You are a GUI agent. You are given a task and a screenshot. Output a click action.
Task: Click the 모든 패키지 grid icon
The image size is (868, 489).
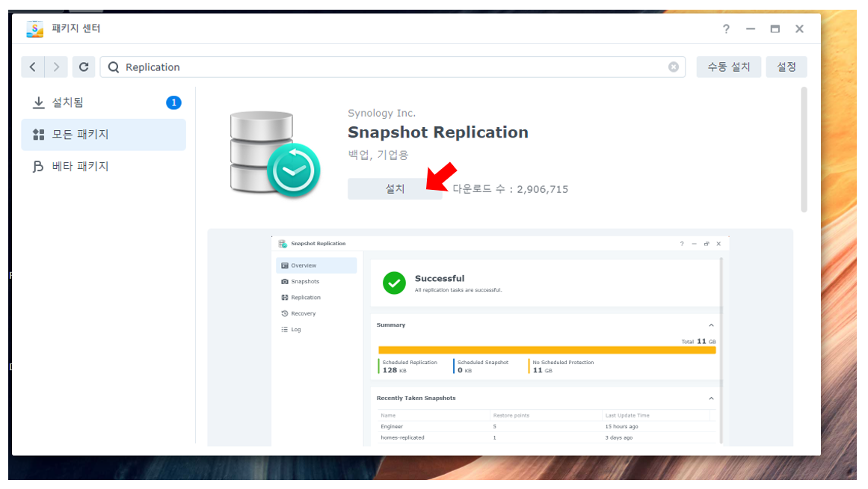click(38, 135)
